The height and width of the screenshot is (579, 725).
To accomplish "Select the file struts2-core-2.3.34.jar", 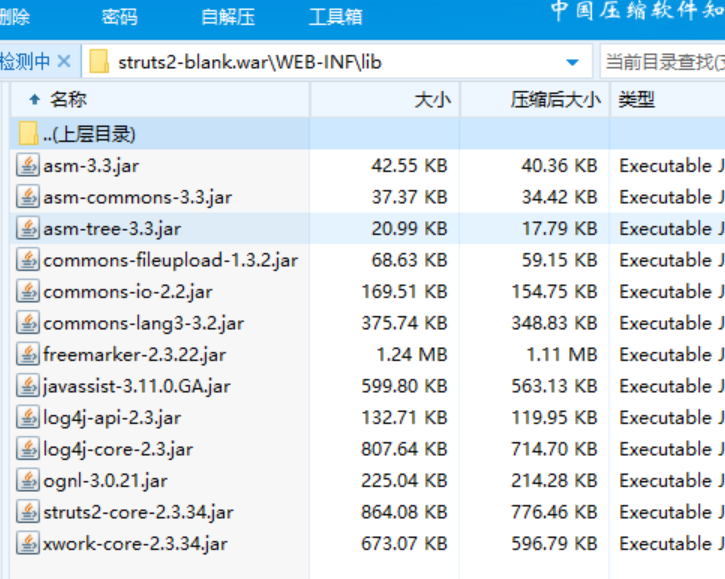I will [138, 512].
